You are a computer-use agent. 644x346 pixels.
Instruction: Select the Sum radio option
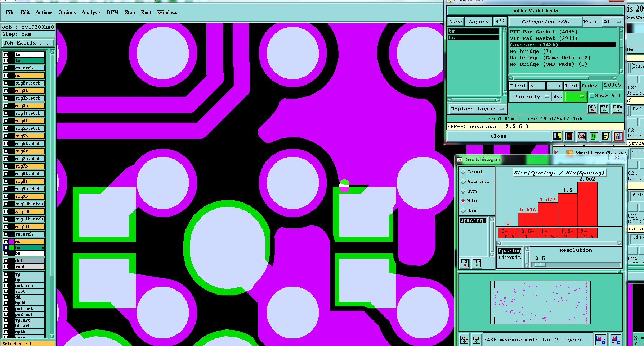click(463, 191)
